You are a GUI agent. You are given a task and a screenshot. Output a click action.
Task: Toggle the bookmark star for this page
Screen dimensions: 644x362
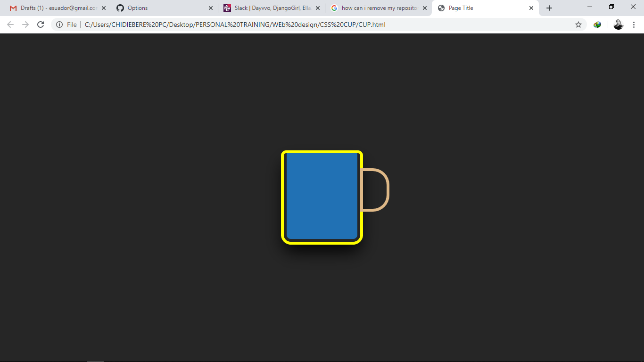578,24
